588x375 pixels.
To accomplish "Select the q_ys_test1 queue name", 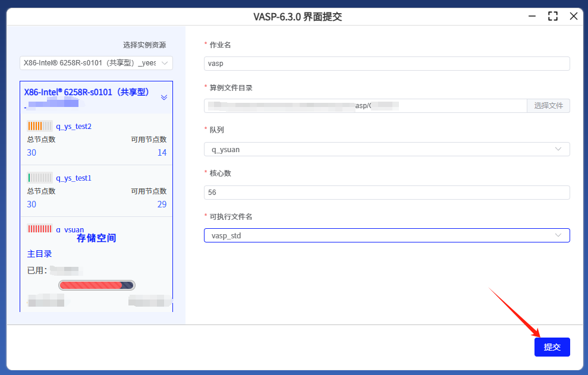I will pos(74,178).
